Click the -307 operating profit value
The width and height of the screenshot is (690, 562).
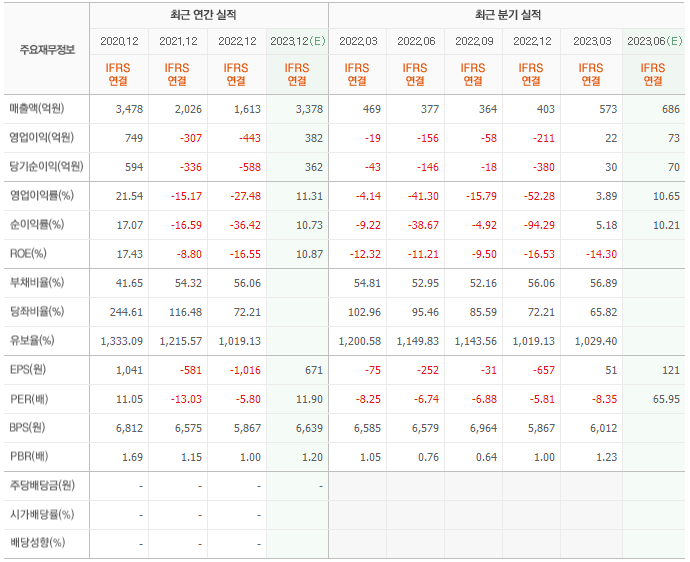coord(191,138)
